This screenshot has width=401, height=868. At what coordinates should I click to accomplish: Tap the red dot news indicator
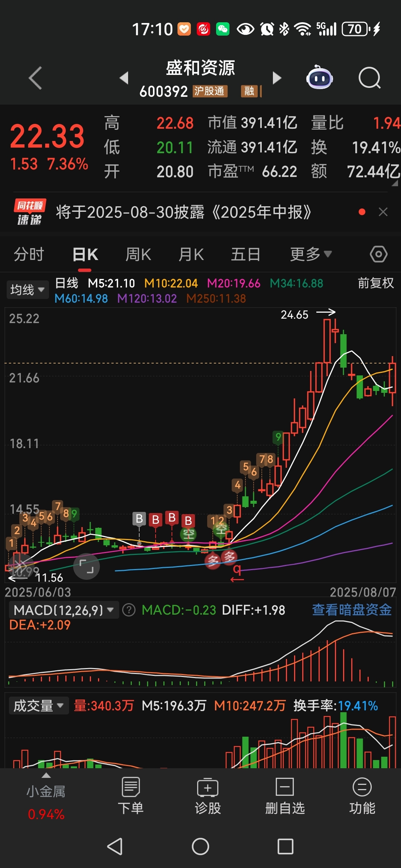[362, 212]
